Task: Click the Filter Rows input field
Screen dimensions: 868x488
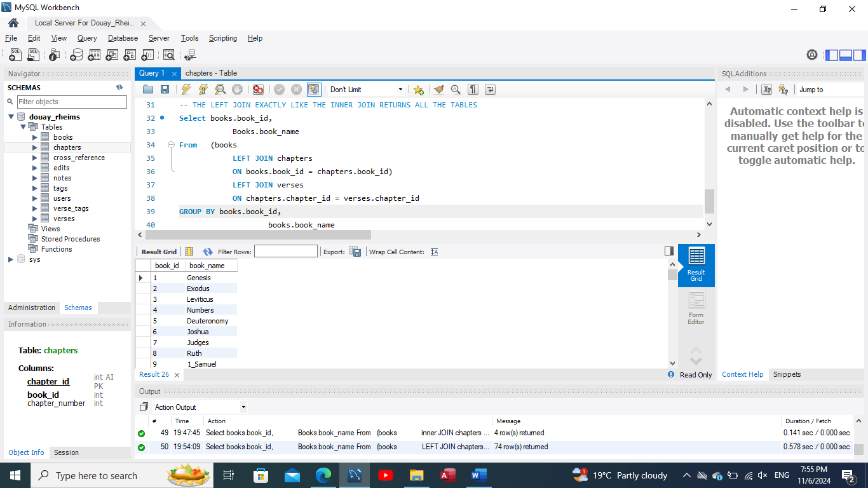Action: point(285,252)
